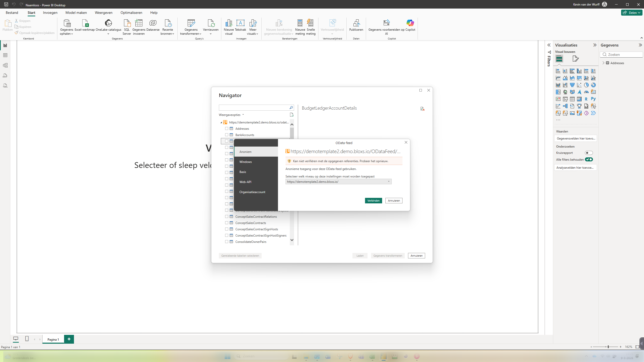The image size is (644, 362).
Task: Select the R script visual icon
Action: point(586,99)
